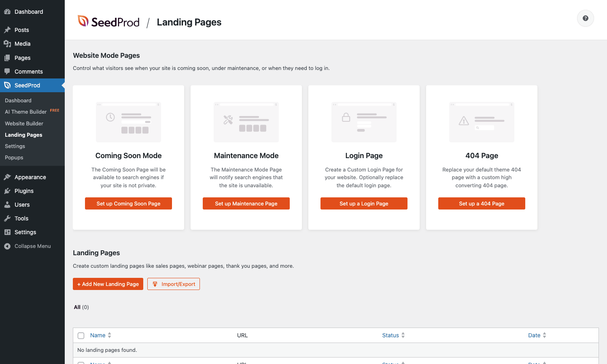
Task: Click the Tools wrench icon
Action: (x=7, y=218)
